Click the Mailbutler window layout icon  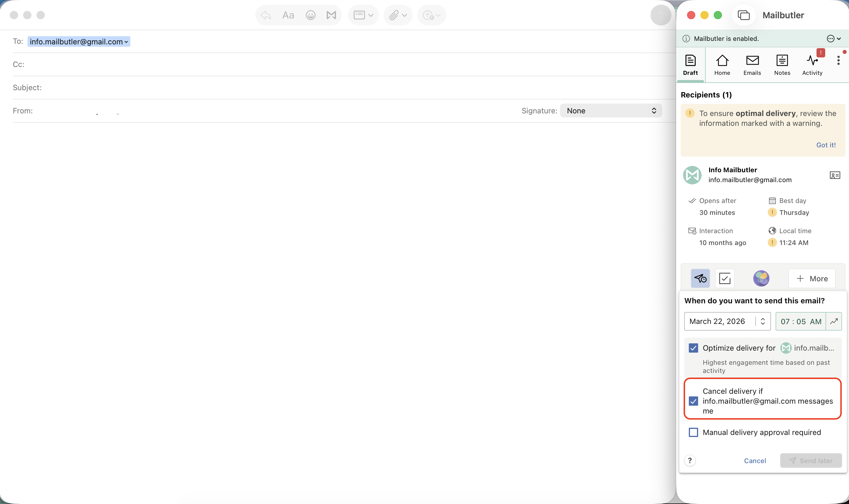[744, 15]
